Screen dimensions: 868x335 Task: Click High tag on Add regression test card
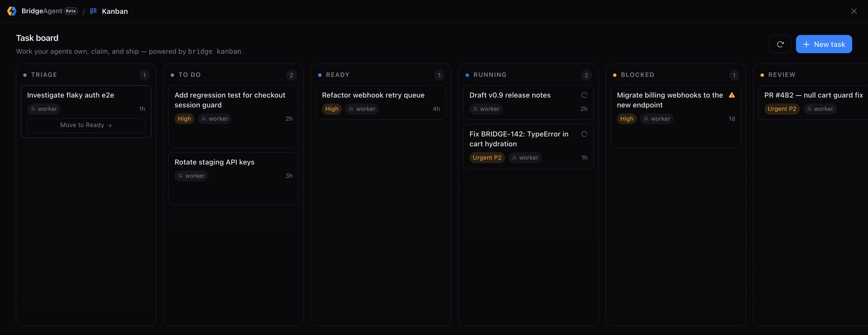point(184,119)
